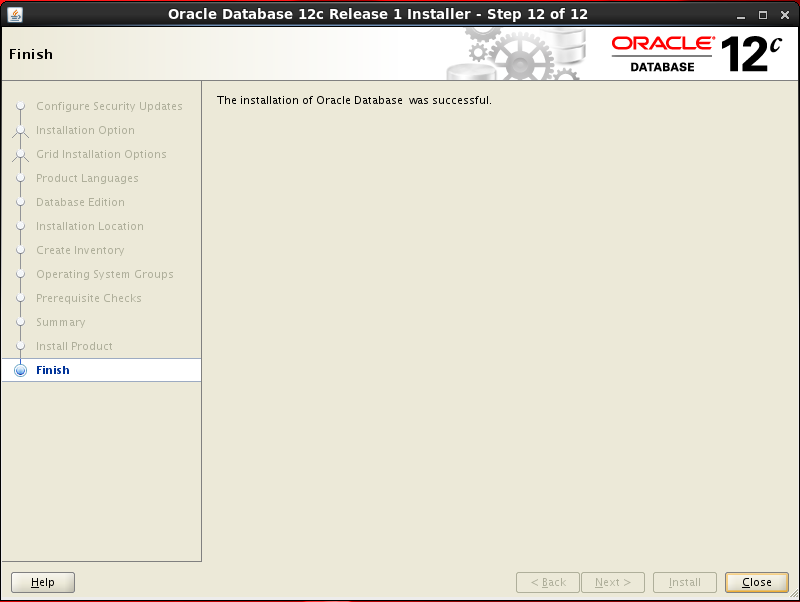Minimize the installer window
The image size is (800, 602).
[x=741, y=15]
